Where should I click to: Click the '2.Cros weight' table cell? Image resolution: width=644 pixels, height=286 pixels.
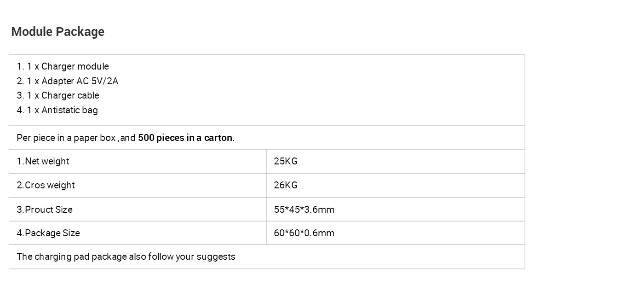tap(46, 185)
